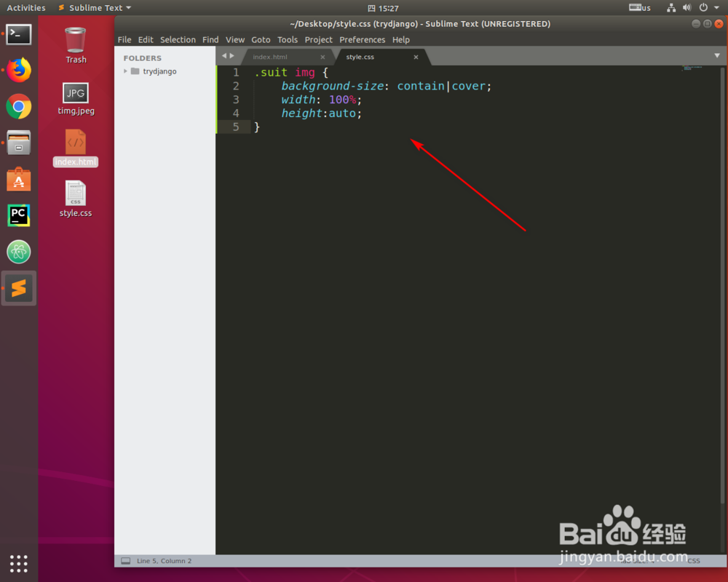Launch Google Chrome from the dock
The height and width of the screenshot is (582, 728).
pos(19,107)
